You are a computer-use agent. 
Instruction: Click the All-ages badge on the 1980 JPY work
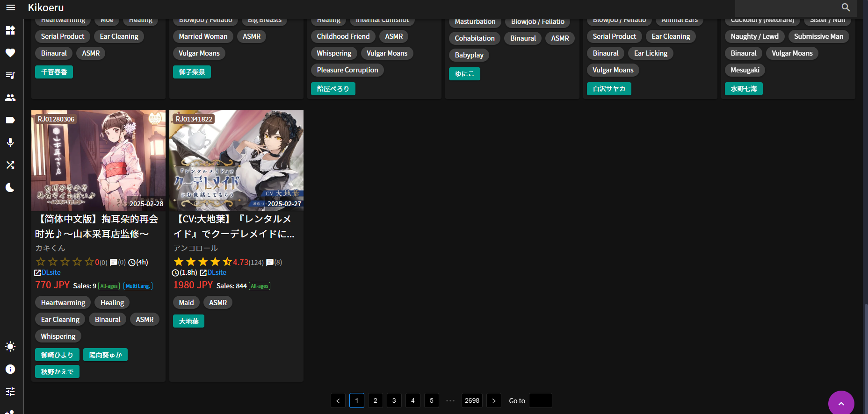260,286
